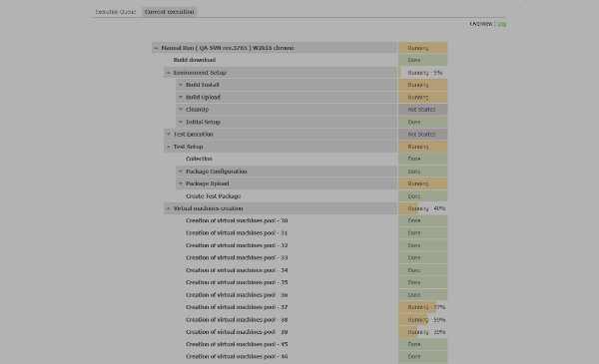Viewport: 599px width, 364px height.
Task: Collapse the Virtual machines creation section
Action: 168,208
